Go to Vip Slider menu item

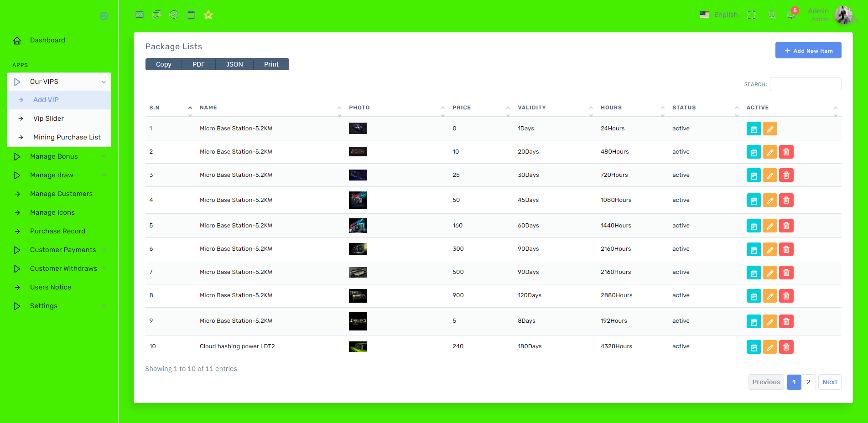(x=48, y=119)
